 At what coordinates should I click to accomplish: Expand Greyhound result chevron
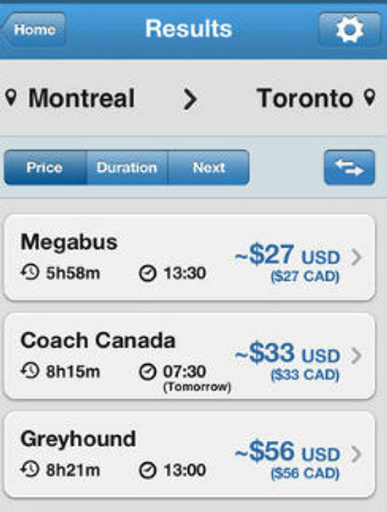coord(356,454)
